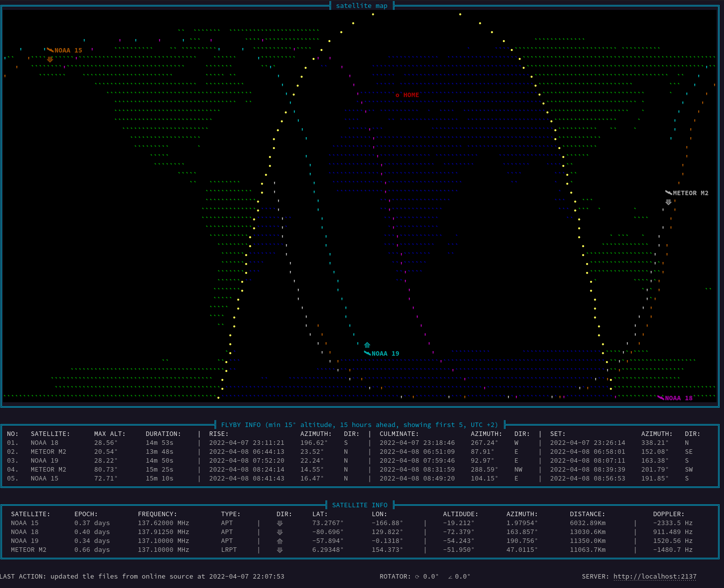Click the LAST ACTION status message
The image size is (724, 588).
click(142, 577)
